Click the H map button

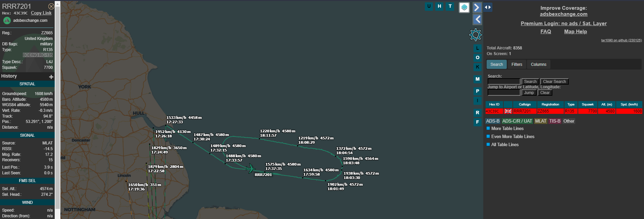point(439,6)
